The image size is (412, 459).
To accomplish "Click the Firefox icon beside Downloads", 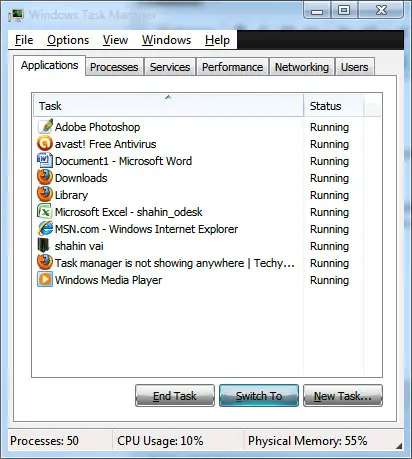I will pos(45,178).
